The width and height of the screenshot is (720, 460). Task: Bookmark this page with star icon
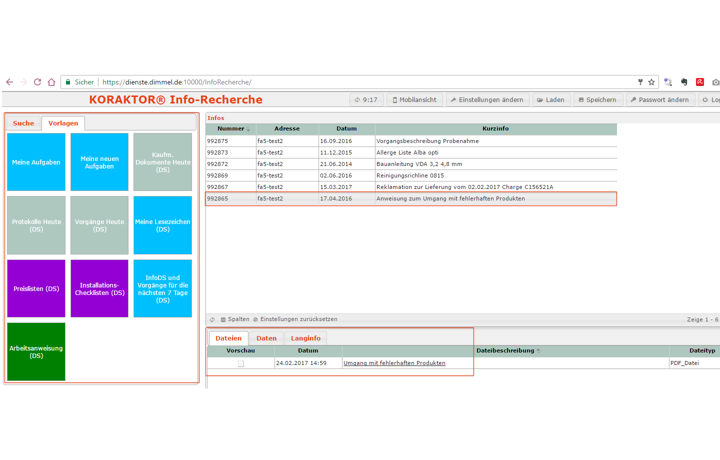click(x=651, y=82)
